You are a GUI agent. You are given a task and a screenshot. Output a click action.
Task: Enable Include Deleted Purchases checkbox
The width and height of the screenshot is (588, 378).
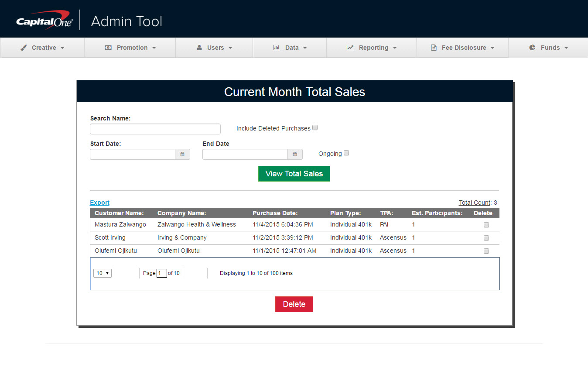click(315, 128)
